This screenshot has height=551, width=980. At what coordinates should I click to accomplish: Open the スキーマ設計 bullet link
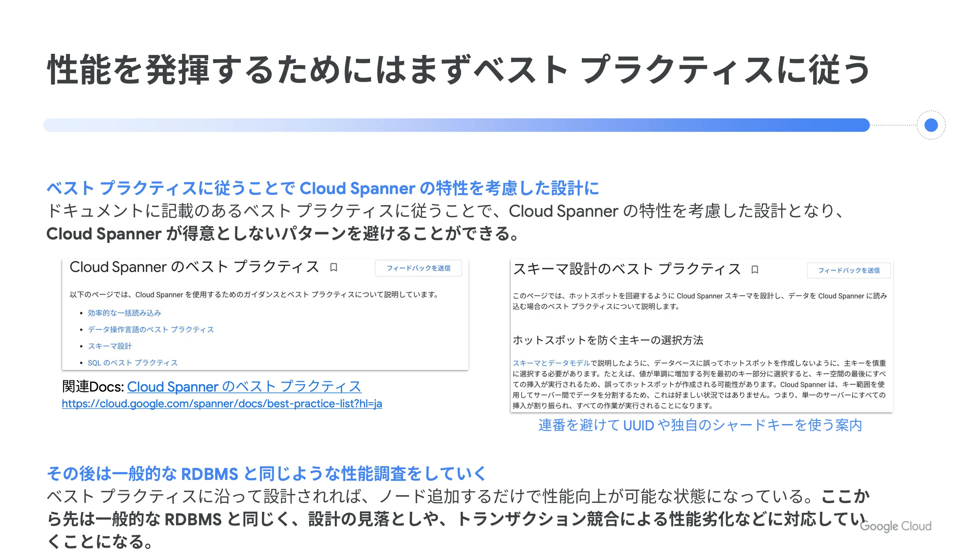click(x=109, y=346)
